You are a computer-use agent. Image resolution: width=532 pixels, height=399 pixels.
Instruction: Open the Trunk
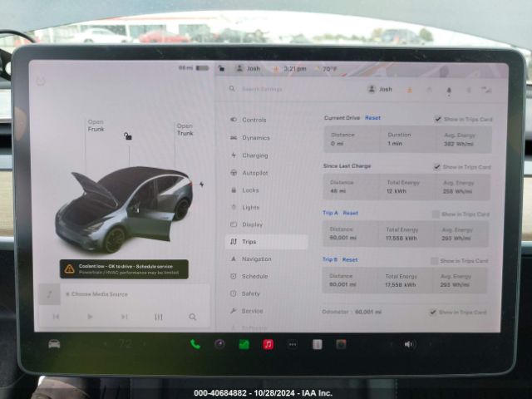pos(185,130)
